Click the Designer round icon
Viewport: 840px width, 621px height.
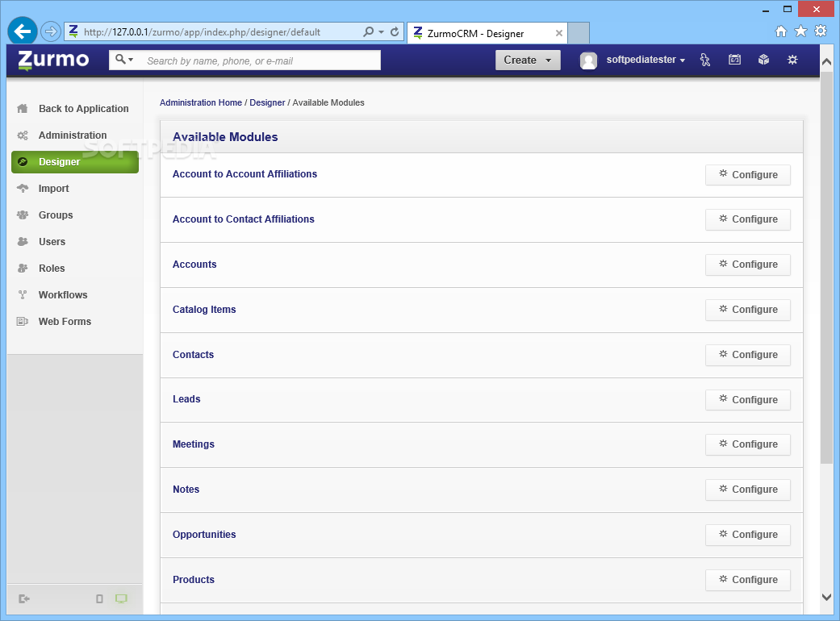(x=23, y=161)
